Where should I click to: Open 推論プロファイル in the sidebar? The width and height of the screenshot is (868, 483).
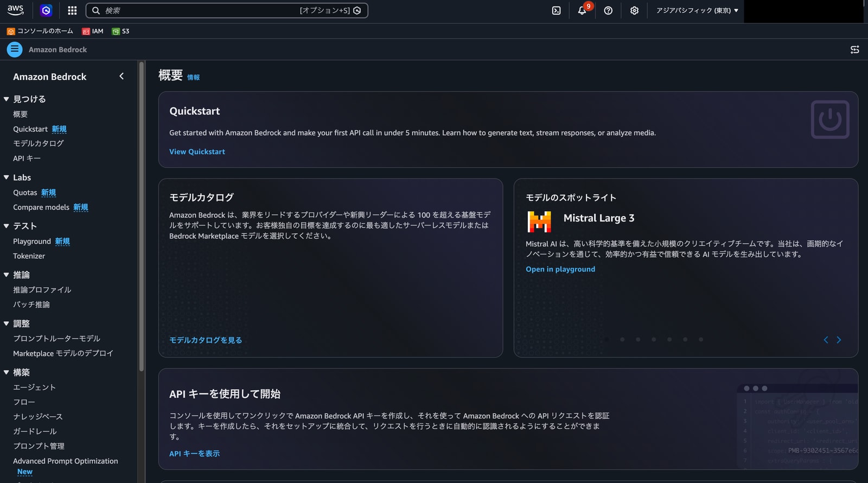pyautogui.click(x=42, y=290)
